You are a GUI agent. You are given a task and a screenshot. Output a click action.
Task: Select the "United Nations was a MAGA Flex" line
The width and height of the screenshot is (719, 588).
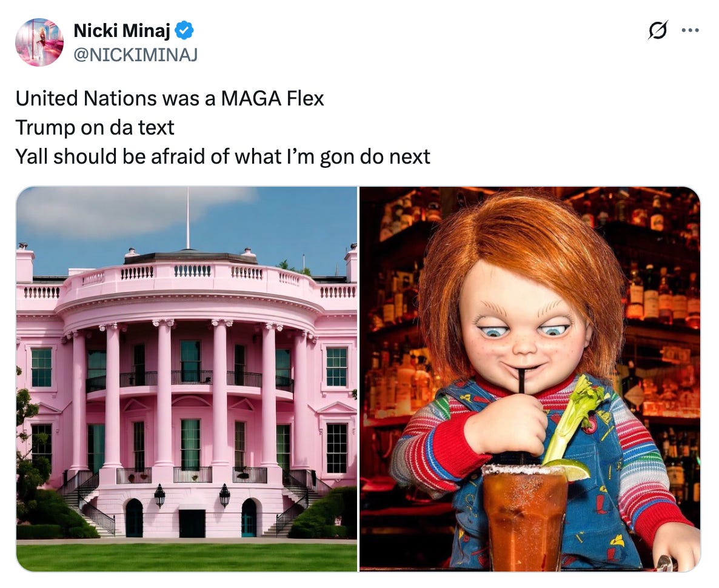coord(170,98)
